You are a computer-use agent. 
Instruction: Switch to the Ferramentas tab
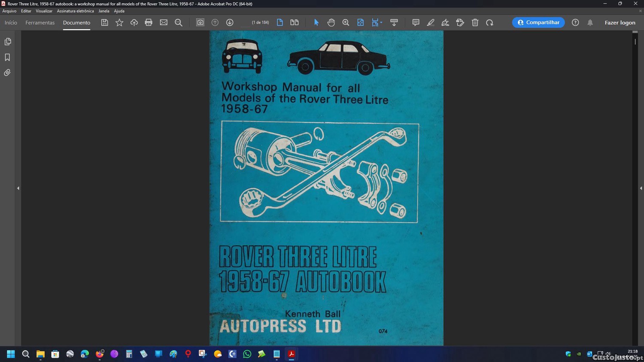point(40,22)
